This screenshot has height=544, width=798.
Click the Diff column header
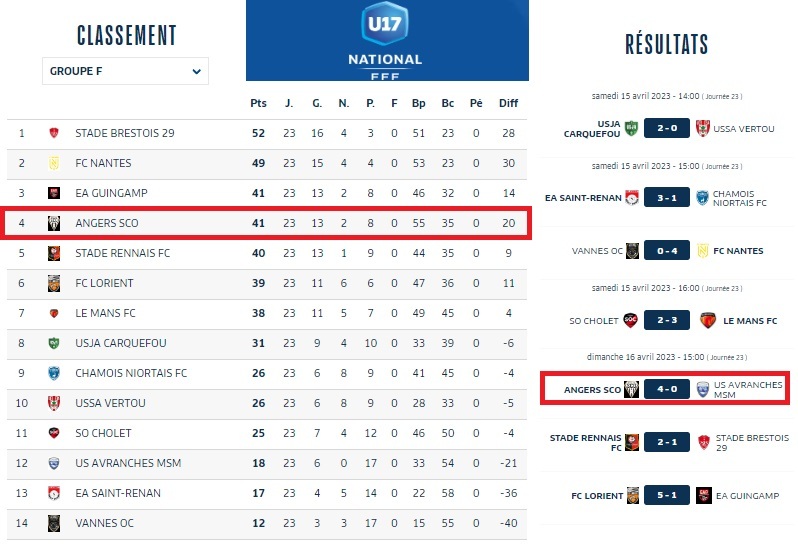(508, 103)
